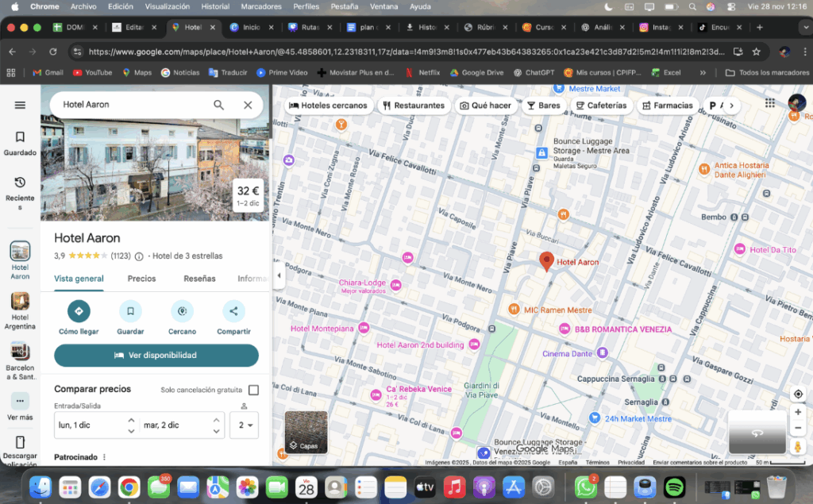Collapse the side panel using arrow handle

tap(279, 275)
